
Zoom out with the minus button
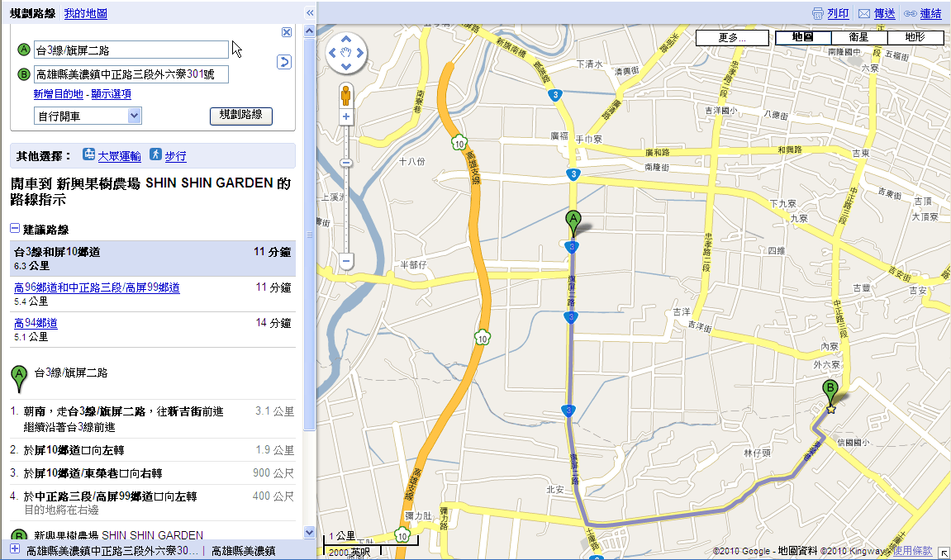[345, 262]
